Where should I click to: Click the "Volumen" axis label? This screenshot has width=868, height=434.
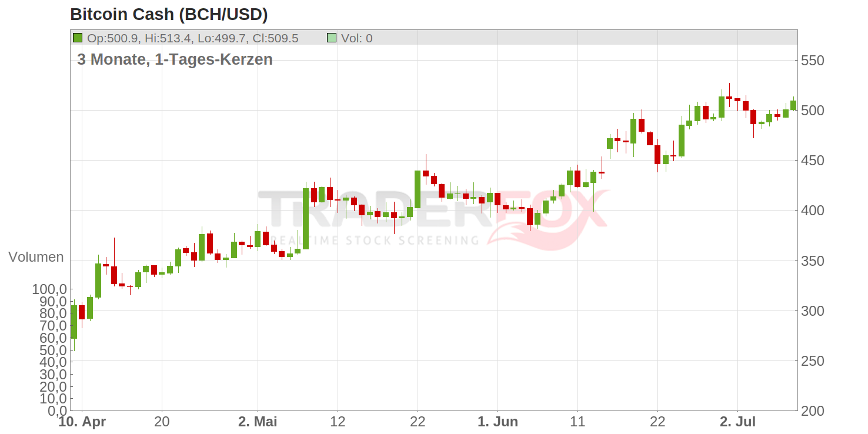(36, 257)
